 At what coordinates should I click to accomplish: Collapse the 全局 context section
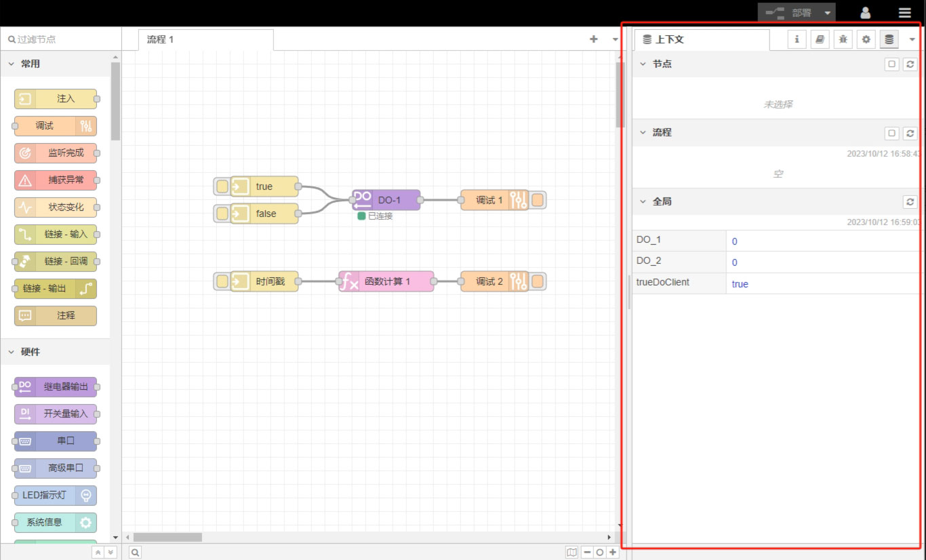pyautogui.click(x=643, y=201)
